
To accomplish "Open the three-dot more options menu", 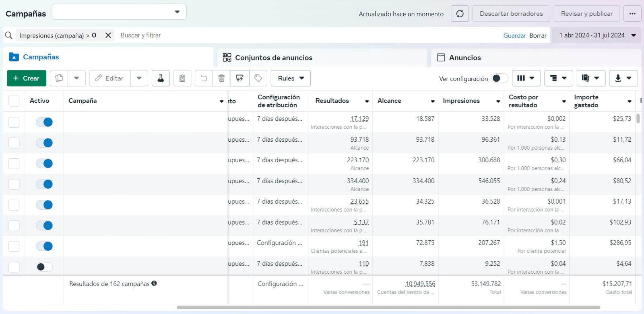I will 632,14.
